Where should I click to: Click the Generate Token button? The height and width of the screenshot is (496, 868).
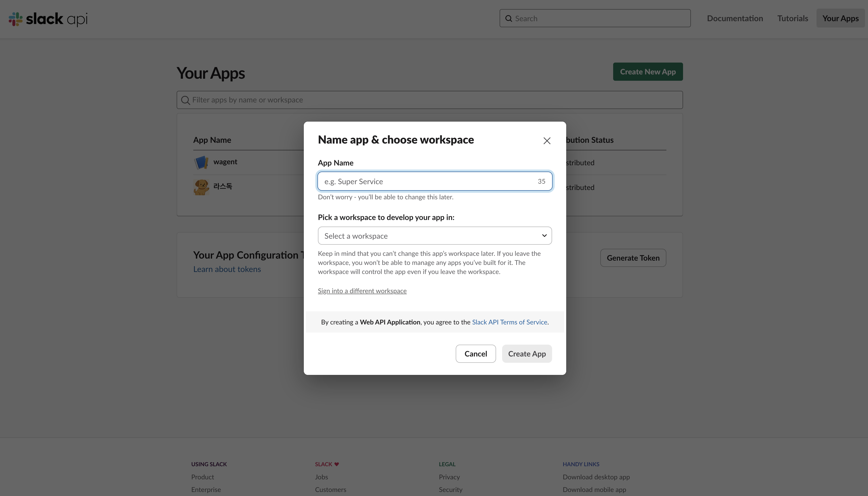coord(633,258)
